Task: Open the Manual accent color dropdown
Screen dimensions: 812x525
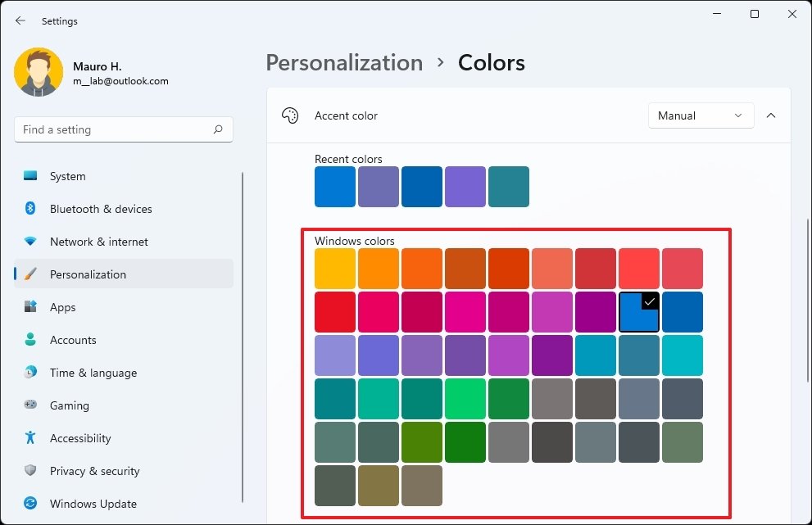Action: [x=701, y=115]
